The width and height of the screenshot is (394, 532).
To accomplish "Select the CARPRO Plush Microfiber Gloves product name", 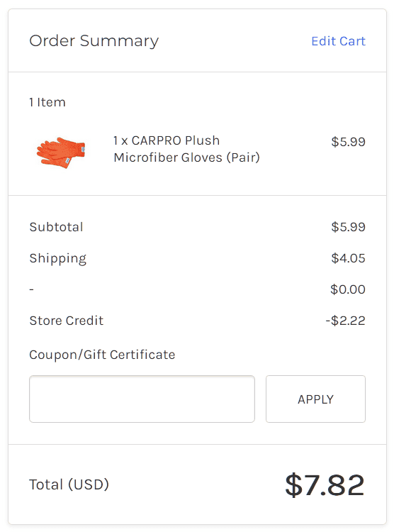I will pyautogui.click(x=186, y=149).
